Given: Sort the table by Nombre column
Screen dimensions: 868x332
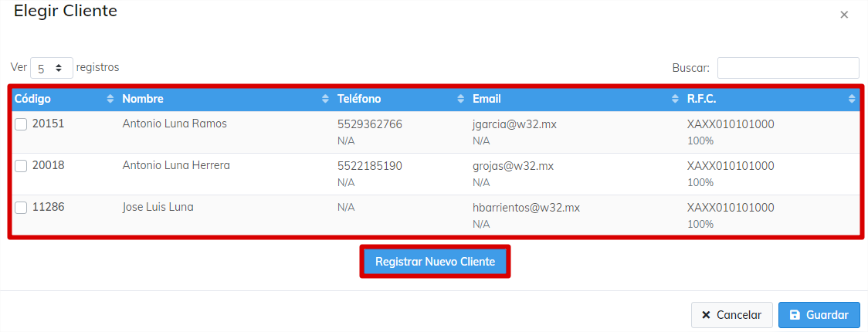Looking at the screenshot, I should click(225, 99).
